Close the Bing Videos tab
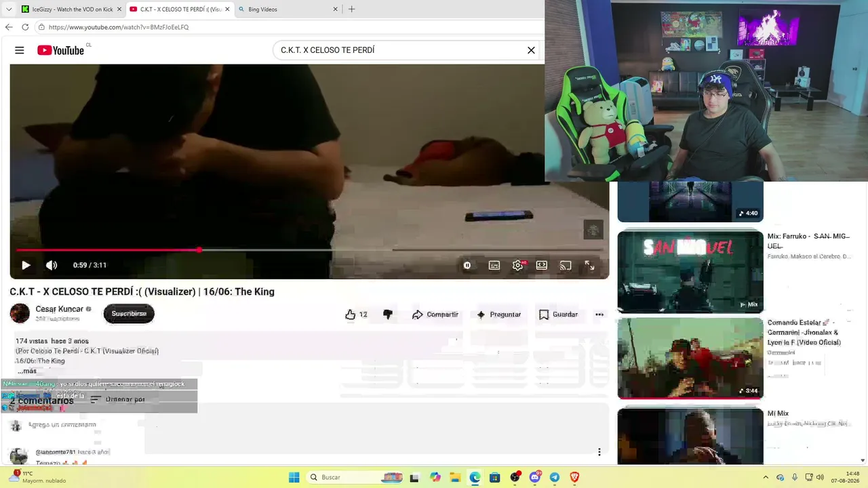 [335, 9]
